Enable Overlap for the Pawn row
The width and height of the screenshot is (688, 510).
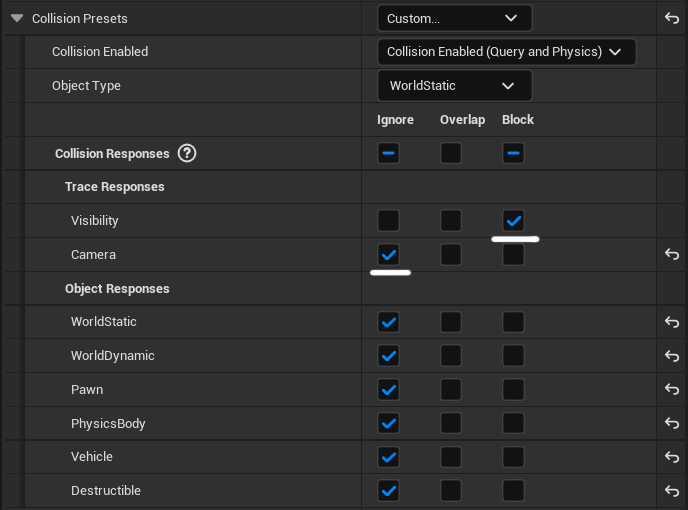point(451,390)
